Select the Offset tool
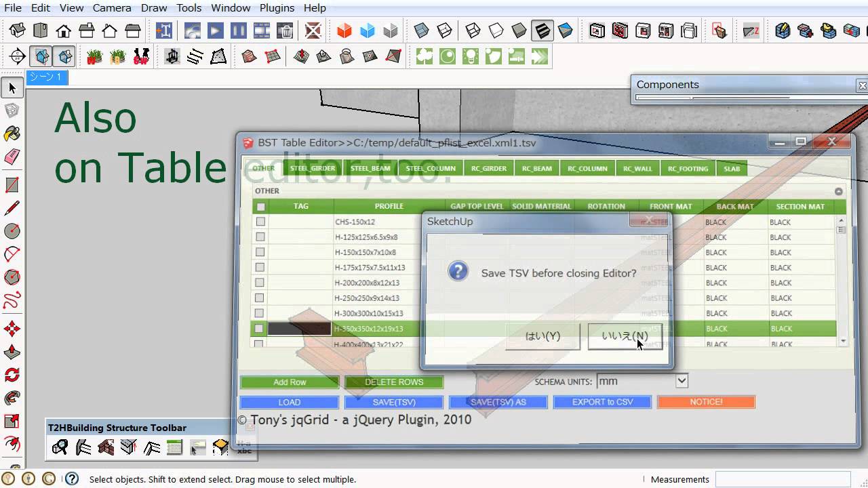 tap(12, 444)
